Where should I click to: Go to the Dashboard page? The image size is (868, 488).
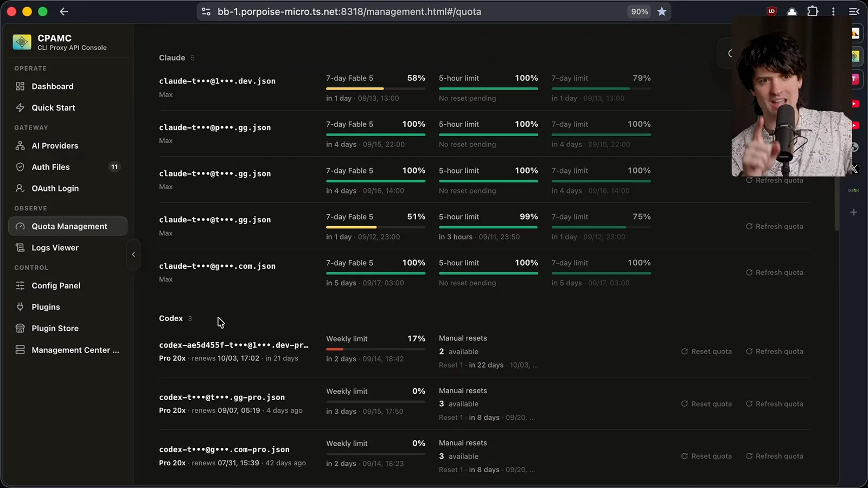pyautogui.click(x=68, y=86)
